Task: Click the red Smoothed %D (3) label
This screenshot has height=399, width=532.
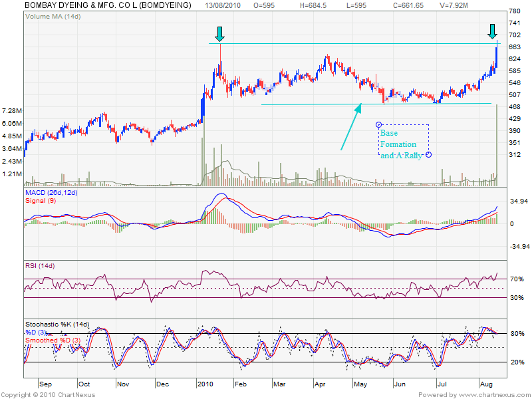Action: pos(53,340)
